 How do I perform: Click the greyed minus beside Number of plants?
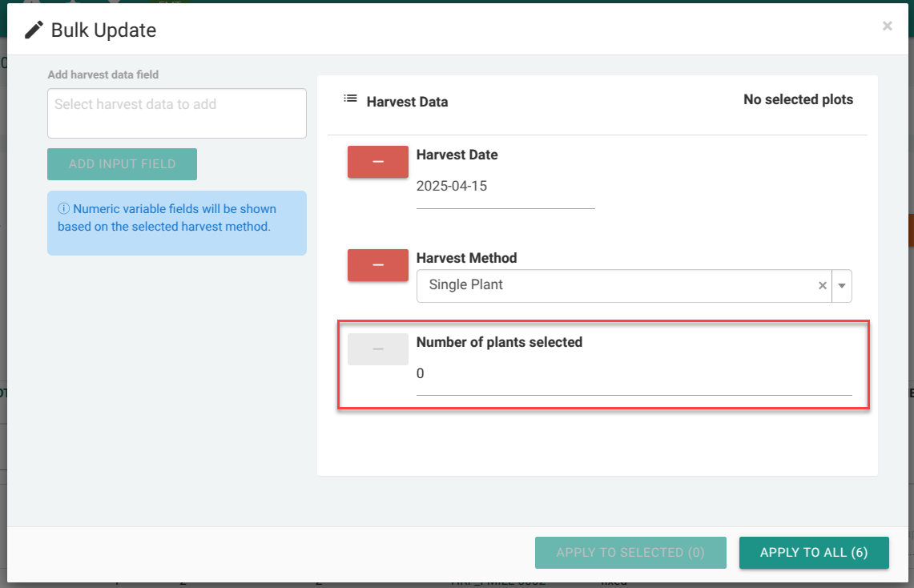(x=378, y=349)
